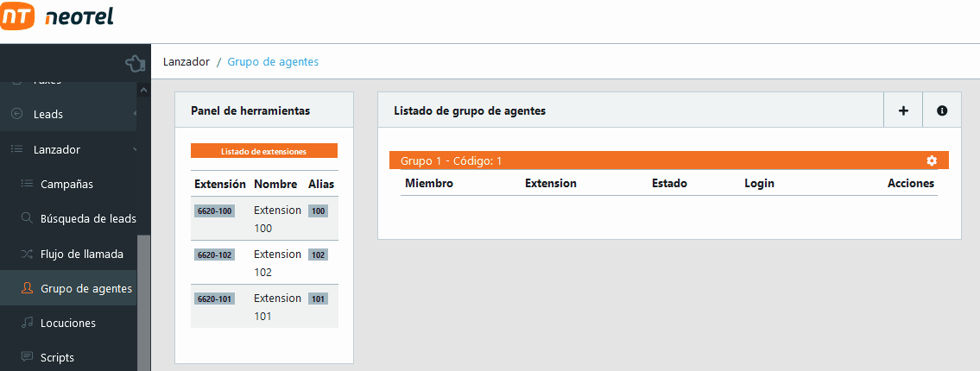980x371 pixels.
Task: Expand the Leads menu arrow
Action: (x=135, y=114)
